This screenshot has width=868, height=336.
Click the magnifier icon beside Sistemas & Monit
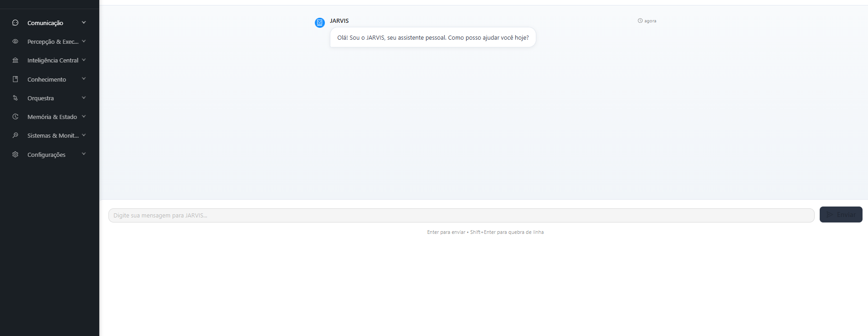15,135
